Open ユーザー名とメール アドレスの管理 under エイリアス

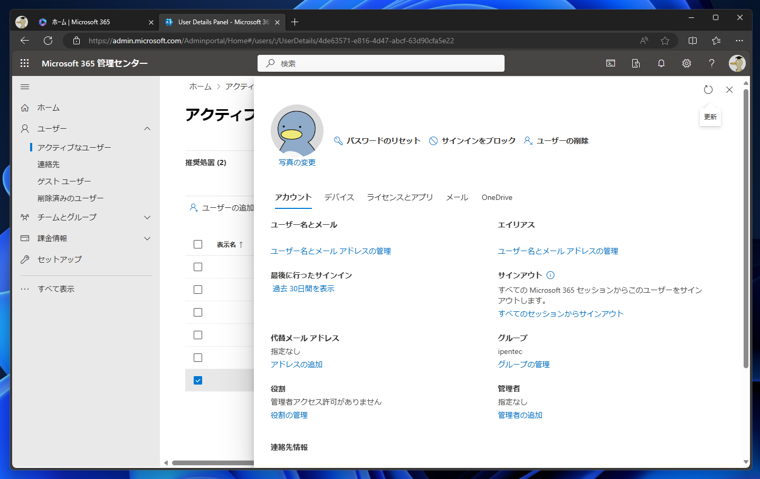(558, 251)
